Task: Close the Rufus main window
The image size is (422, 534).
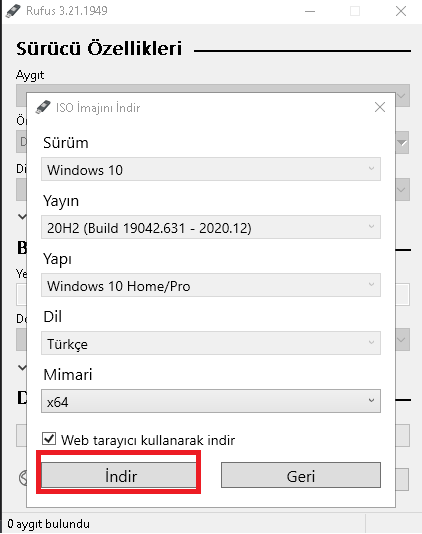Action: (401, 11)
